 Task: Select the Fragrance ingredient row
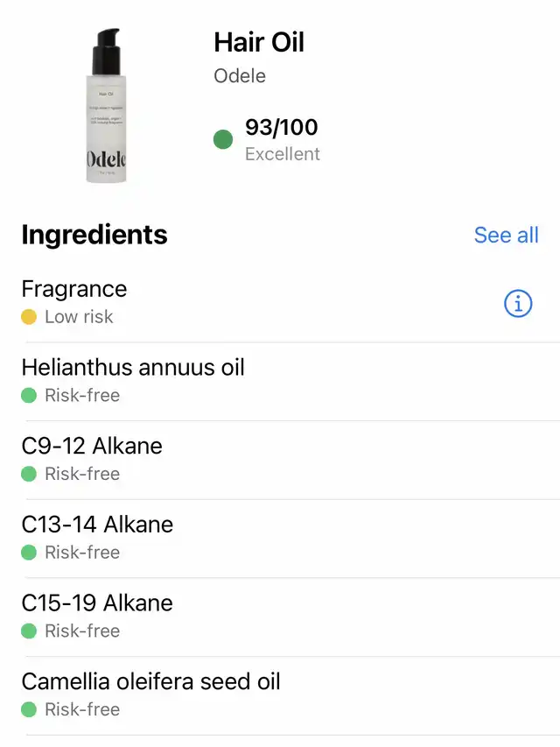pyautogui.click(x=74, y=290)
